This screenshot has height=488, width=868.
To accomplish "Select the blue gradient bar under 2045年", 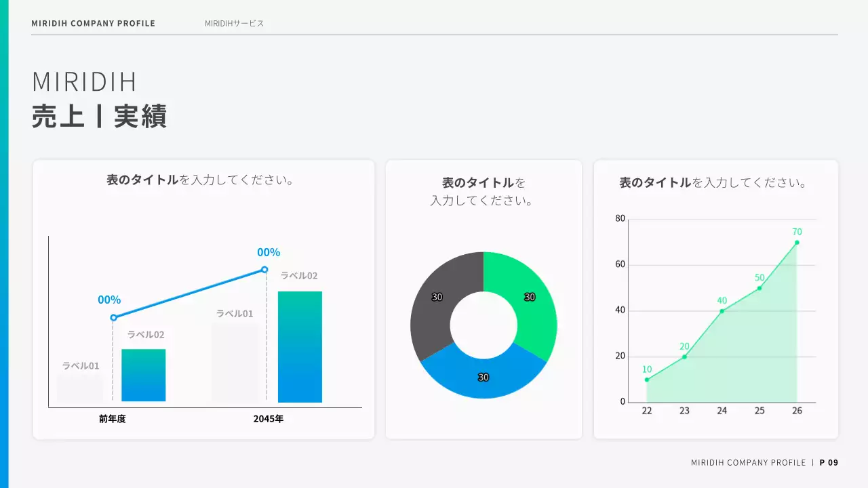I will tap(299, 347).
